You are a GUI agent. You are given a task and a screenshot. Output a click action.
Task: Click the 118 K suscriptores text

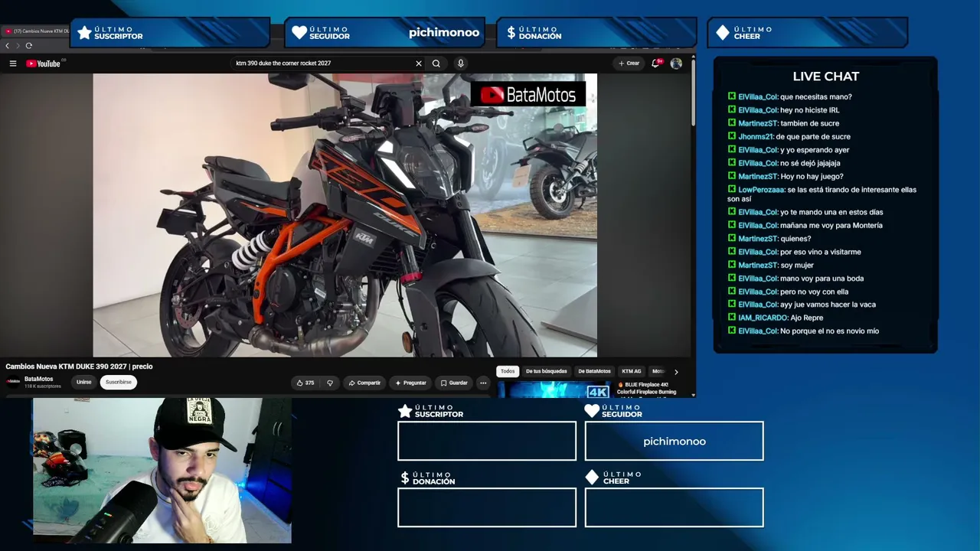pyautogui.click(x=43, y=386)
